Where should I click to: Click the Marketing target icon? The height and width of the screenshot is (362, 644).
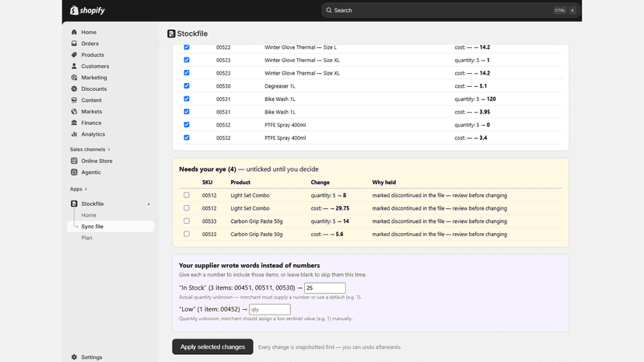(74, 78)
